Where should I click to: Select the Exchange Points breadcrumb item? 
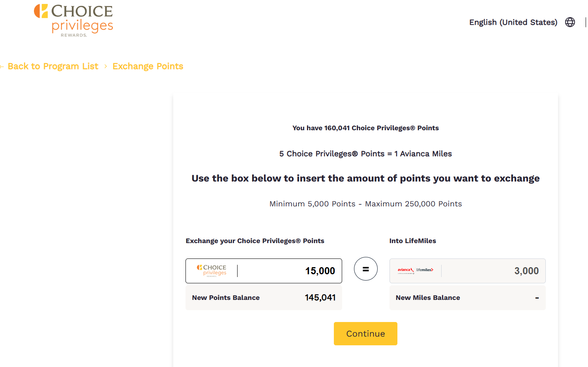point(148,66)
